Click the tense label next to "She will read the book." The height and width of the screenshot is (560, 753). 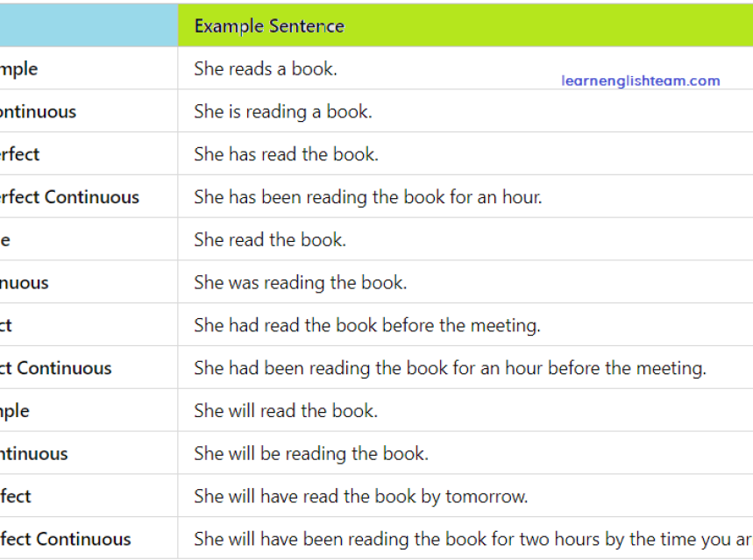pyautogui.click(x=15, y=411)
